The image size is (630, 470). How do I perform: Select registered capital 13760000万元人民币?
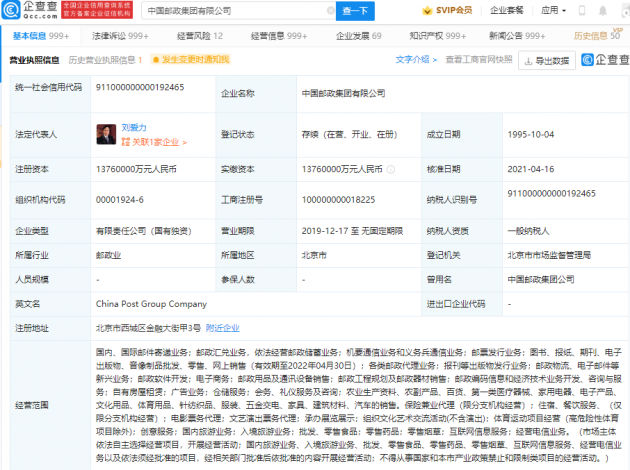coord(136,170)
